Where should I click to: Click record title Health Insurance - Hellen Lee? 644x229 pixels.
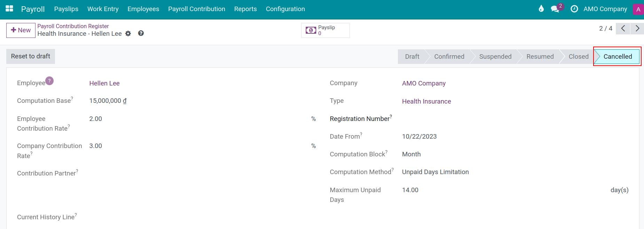click(80, 34)
